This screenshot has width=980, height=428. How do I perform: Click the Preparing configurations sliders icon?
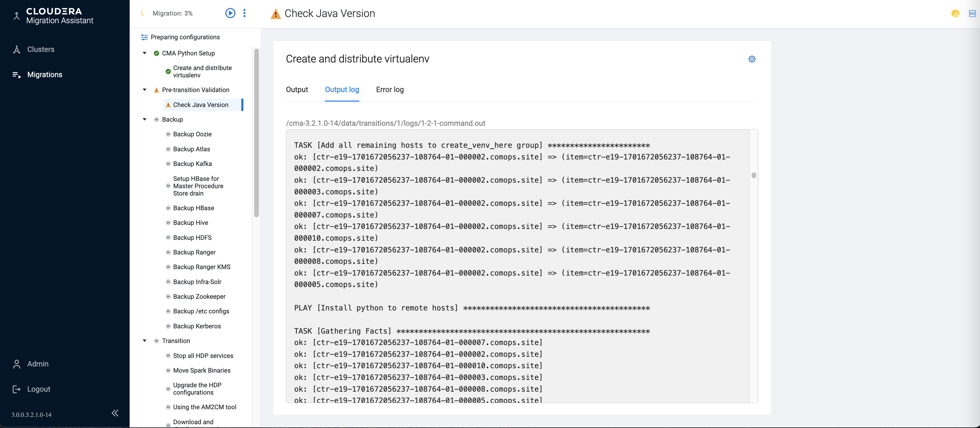[144, 37]
